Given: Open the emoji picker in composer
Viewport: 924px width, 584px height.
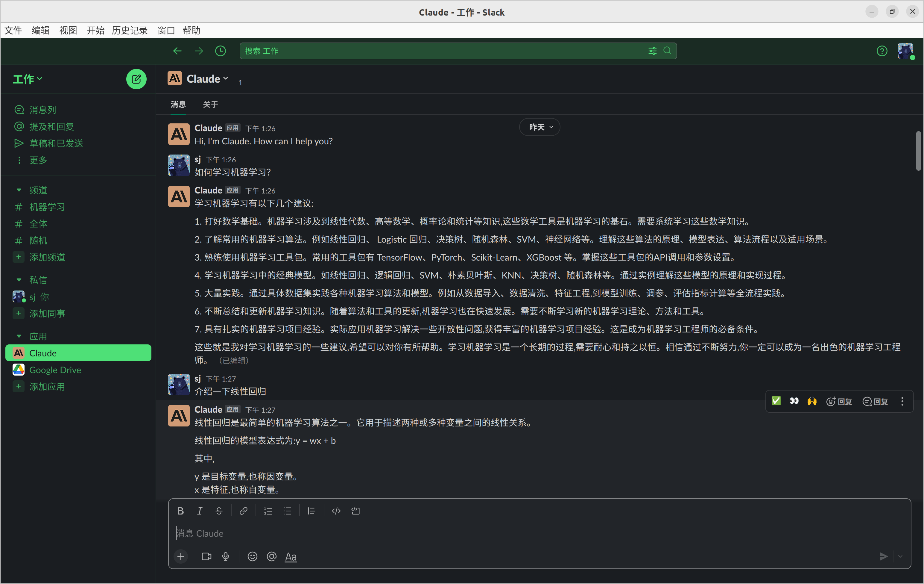Looking at the screenshot, I should coord(252,556).
